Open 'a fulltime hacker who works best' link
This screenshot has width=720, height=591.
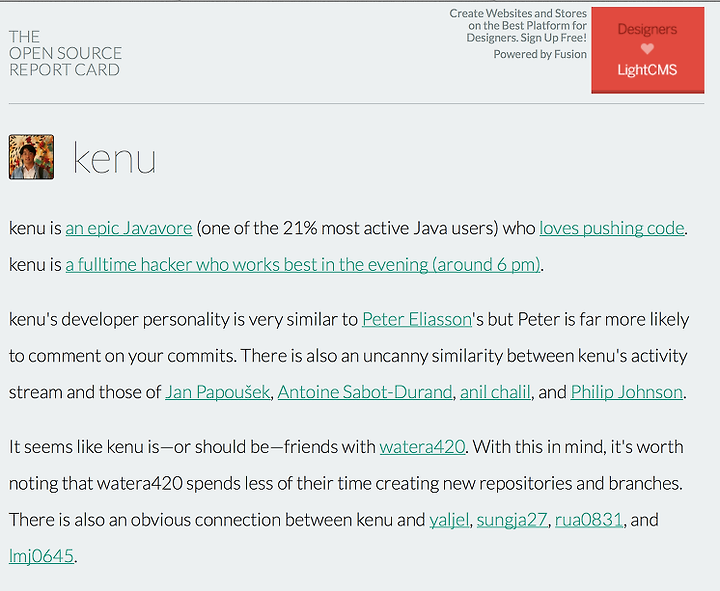[303, 265]
